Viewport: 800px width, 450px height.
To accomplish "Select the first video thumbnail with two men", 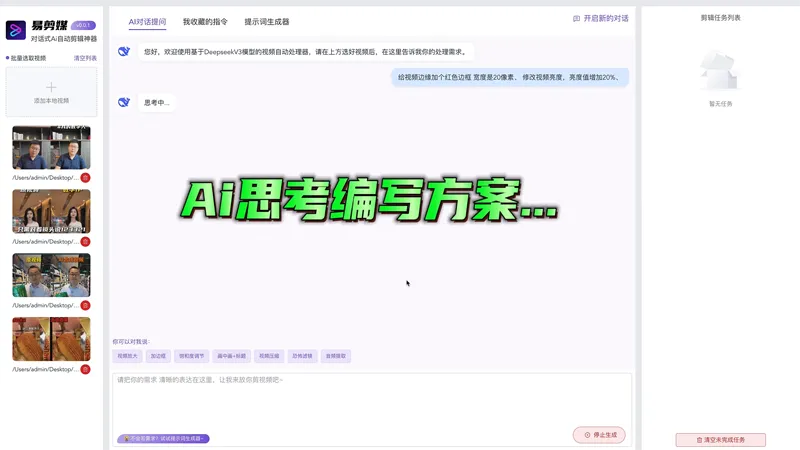I will tap(51, 148).
